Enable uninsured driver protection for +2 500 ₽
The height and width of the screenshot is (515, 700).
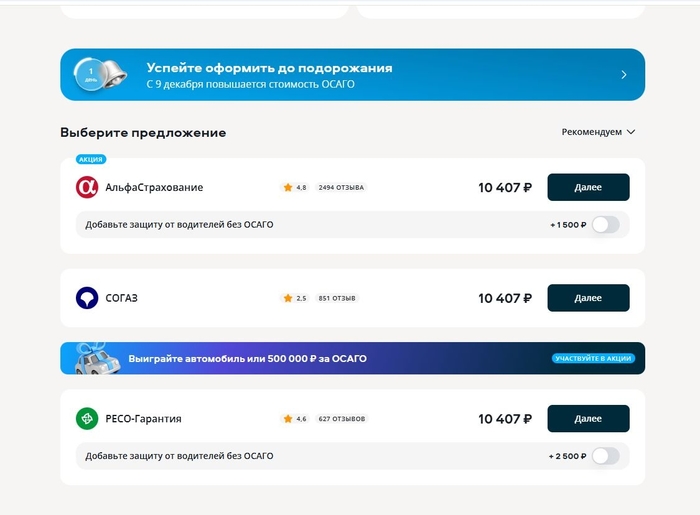coord(605,456)
